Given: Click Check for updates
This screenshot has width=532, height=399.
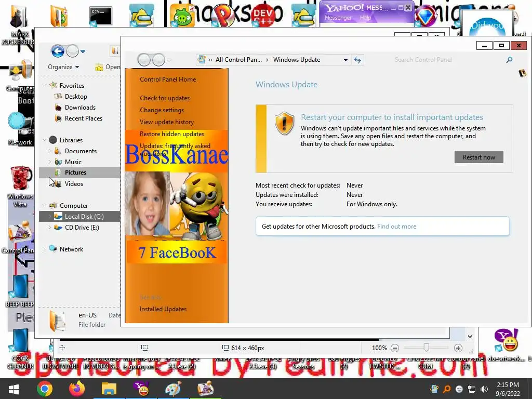Looking at the screenshot, I should coord(165,98).
